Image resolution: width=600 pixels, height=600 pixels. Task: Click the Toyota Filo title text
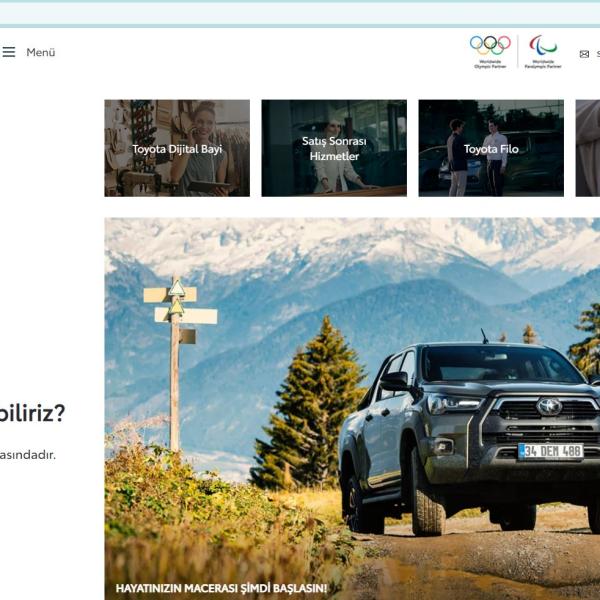click(x=491, y=149)
